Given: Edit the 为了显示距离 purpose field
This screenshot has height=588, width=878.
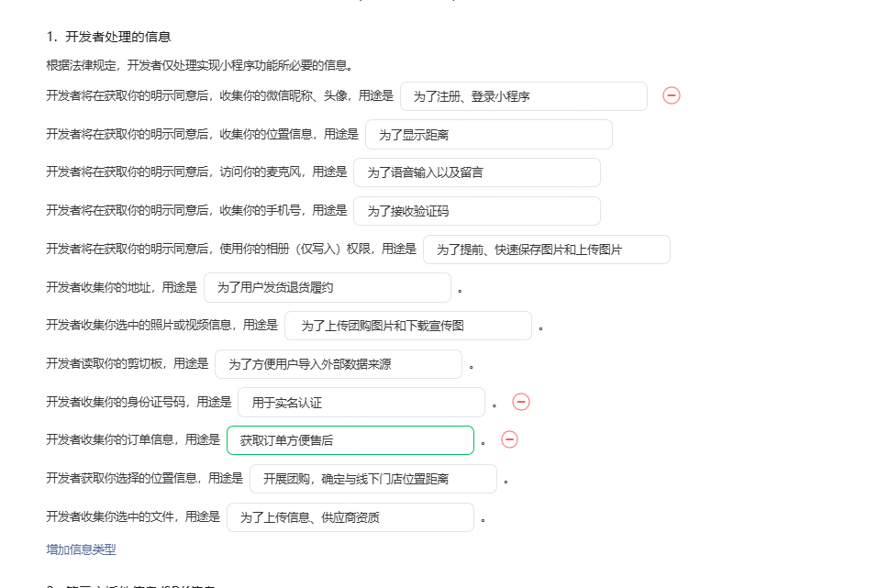Looking at the screenshot, I should [489, 135].
